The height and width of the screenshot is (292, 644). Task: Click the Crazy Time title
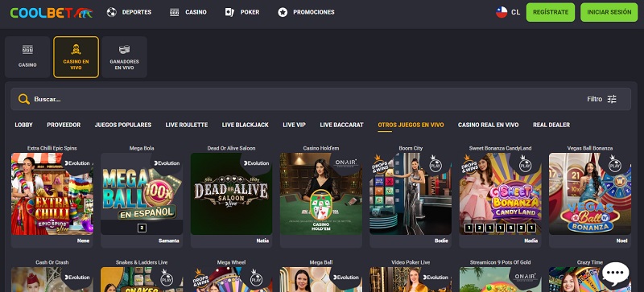point(590,262)
